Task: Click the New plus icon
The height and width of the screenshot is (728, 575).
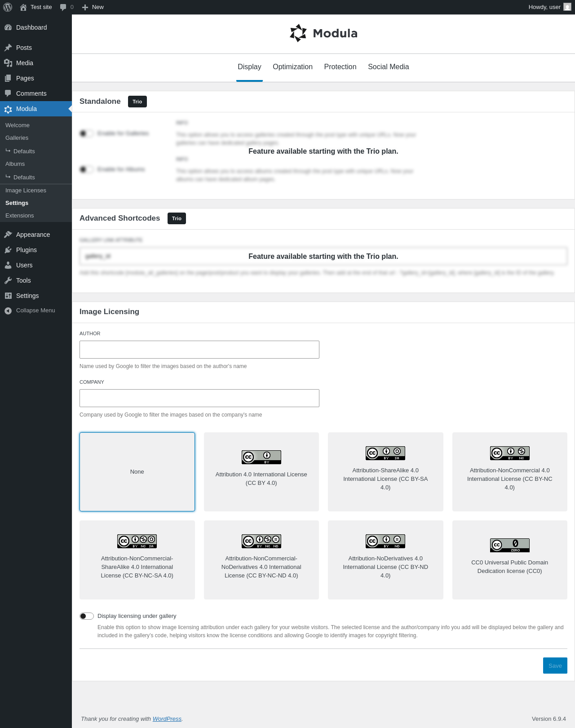Action: [x=85, y=7]
